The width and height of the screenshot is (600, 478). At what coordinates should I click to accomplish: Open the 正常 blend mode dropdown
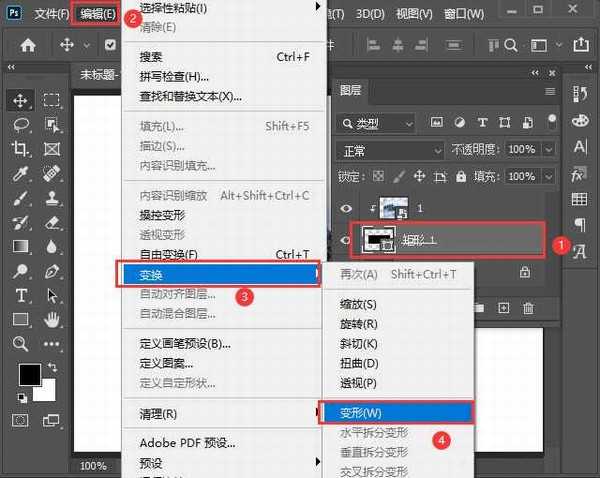[x=391, y=149]
